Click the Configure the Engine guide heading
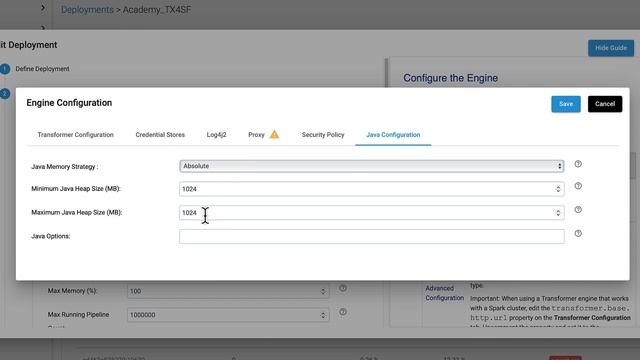640x360 pixels. [x=450, y=78]
